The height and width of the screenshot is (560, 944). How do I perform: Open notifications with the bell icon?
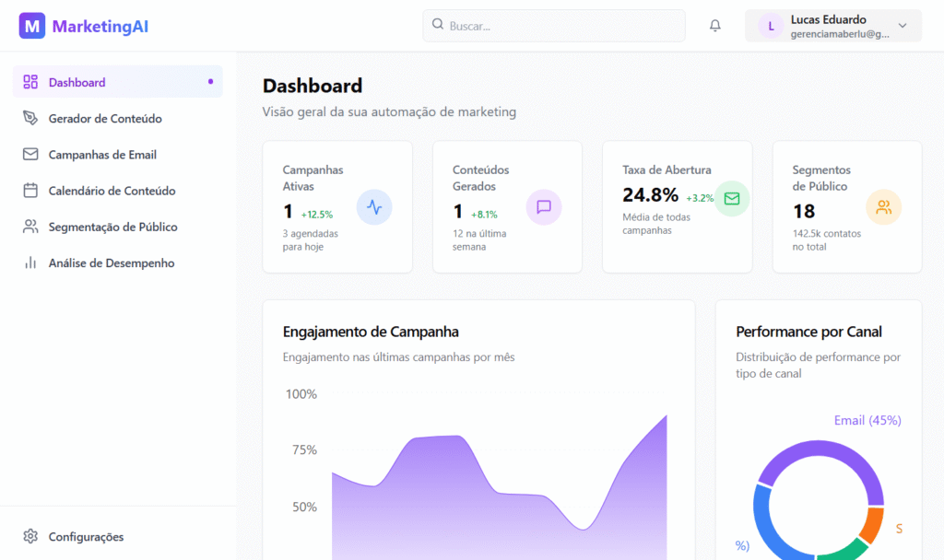coord(714,26)
